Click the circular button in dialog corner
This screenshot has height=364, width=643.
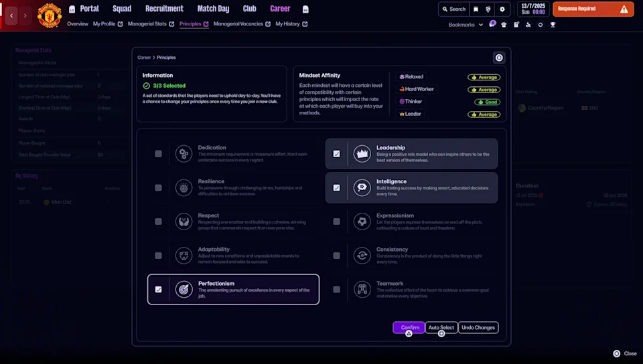click(x=499, y=58)
